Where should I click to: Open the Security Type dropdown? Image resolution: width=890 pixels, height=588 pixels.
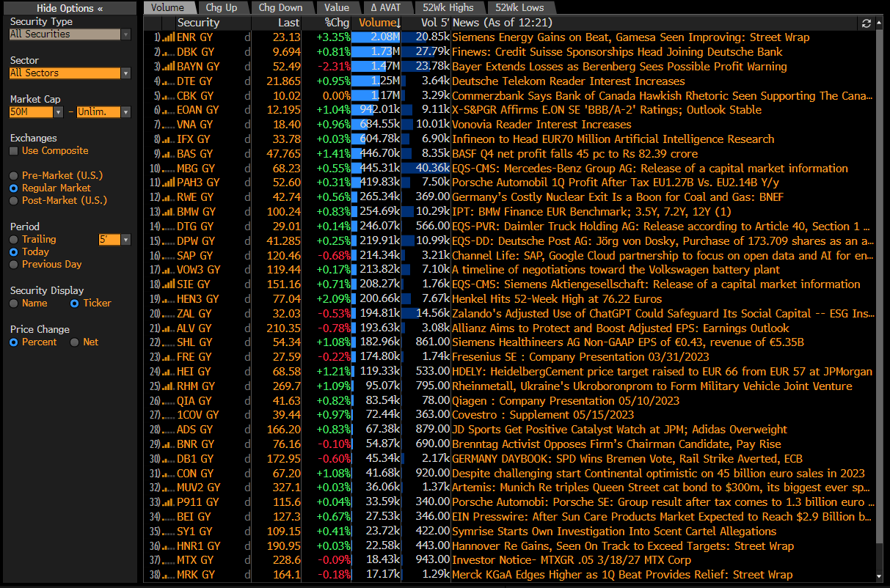pyautogui.click(x=70, y=34)
